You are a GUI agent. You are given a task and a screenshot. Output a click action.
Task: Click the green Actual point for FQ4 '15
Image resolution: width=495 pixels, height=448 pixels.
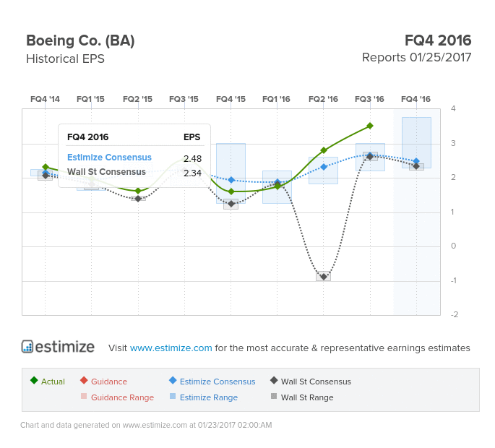(231, 191)
